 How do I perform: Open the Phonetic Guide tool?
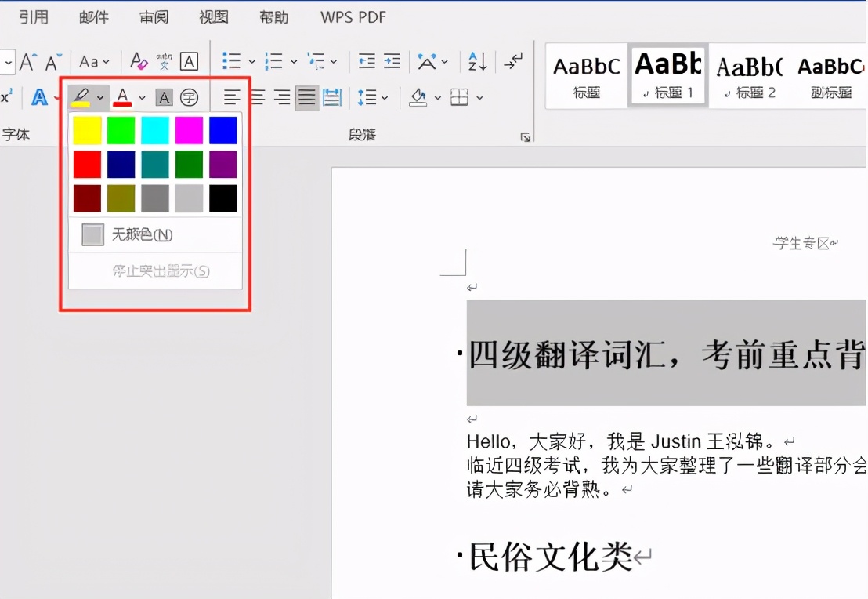point(165,62)
